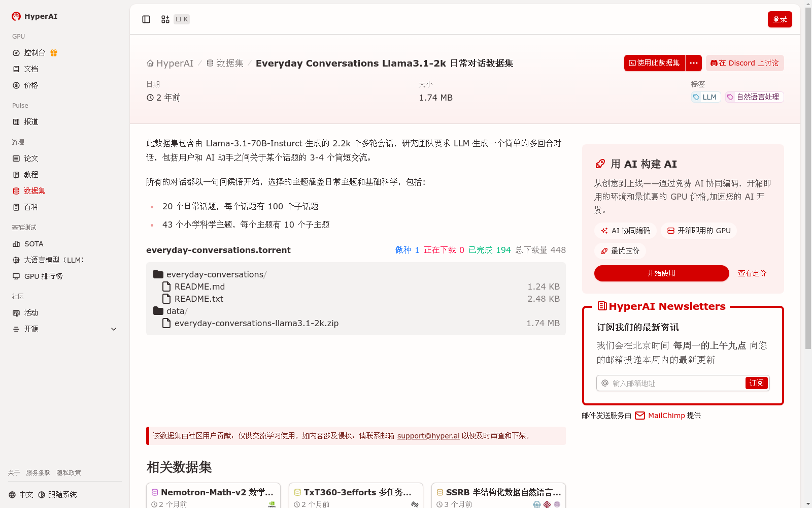The height and width of the screenshot is (508, 812).
Task: Open the 查看定价 link
Action: pyautogui.click(x=752, y=273)
